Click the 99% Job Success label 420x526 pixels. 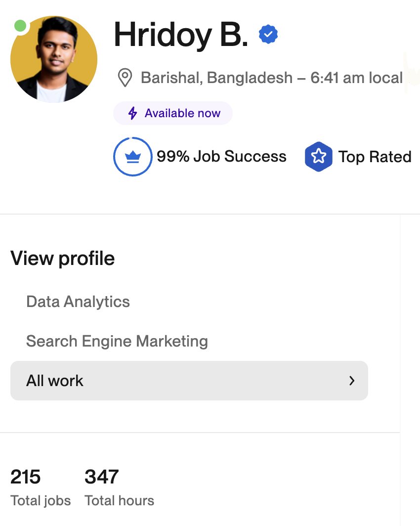click(221, 157)
